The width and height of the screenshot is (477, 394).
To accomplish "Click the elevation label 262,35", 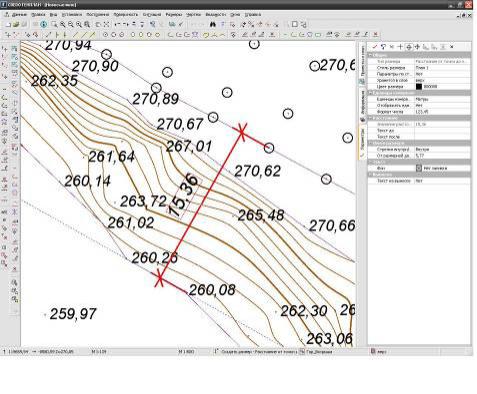I will (54, 81).
